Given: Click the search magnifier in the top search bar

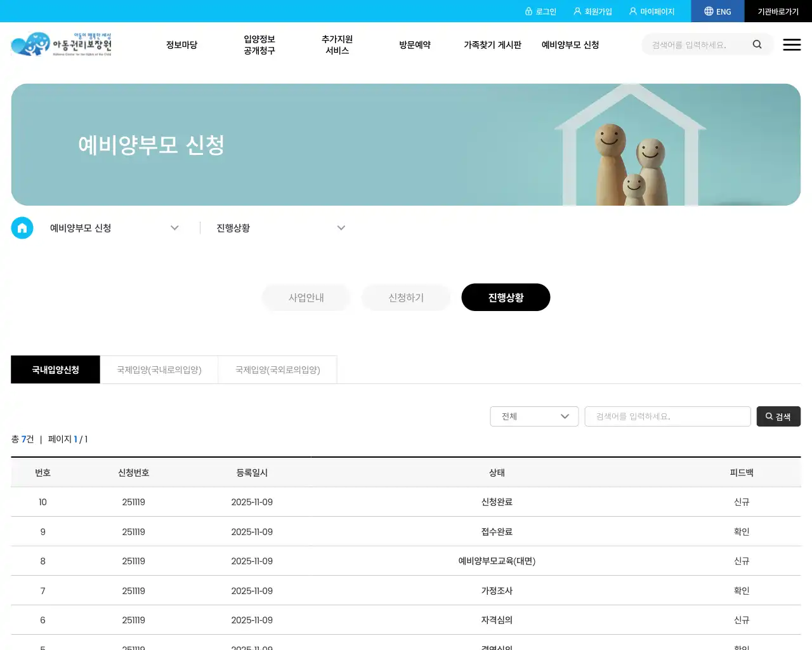Looking at the screenshot, I should coord(757,44).
